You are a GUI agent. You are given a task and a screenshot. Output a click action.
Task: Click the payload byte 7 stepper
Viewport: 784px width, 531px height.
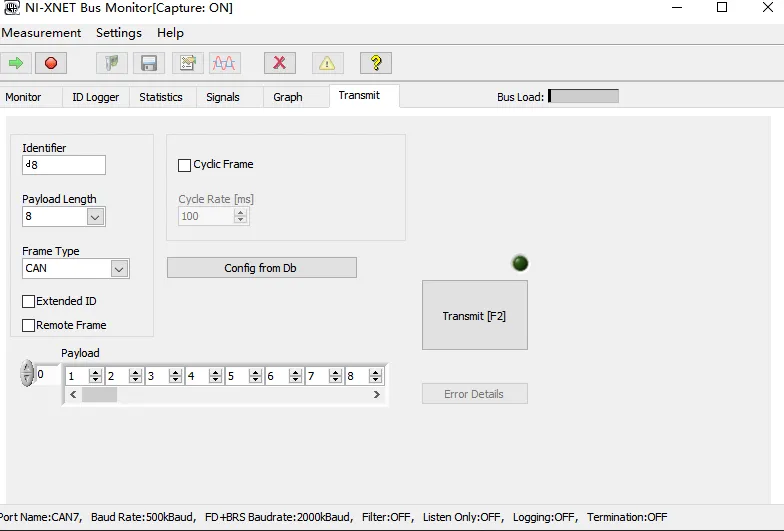point(335,376)
